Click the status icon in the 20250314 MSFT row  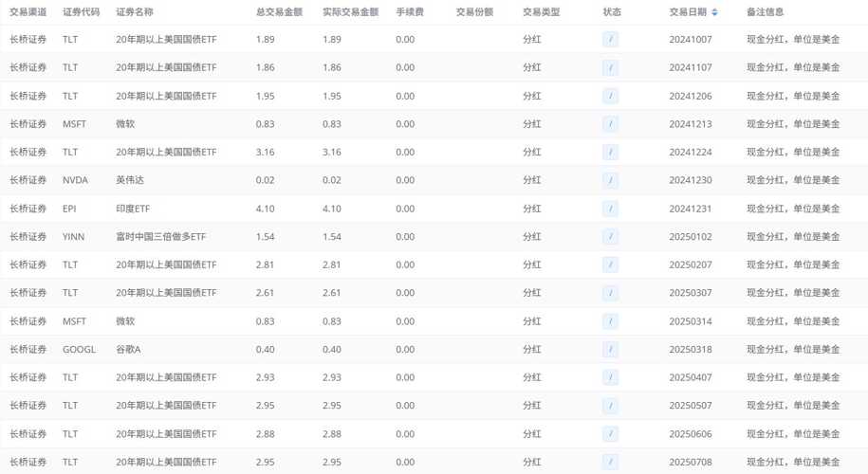pos(611,321)
